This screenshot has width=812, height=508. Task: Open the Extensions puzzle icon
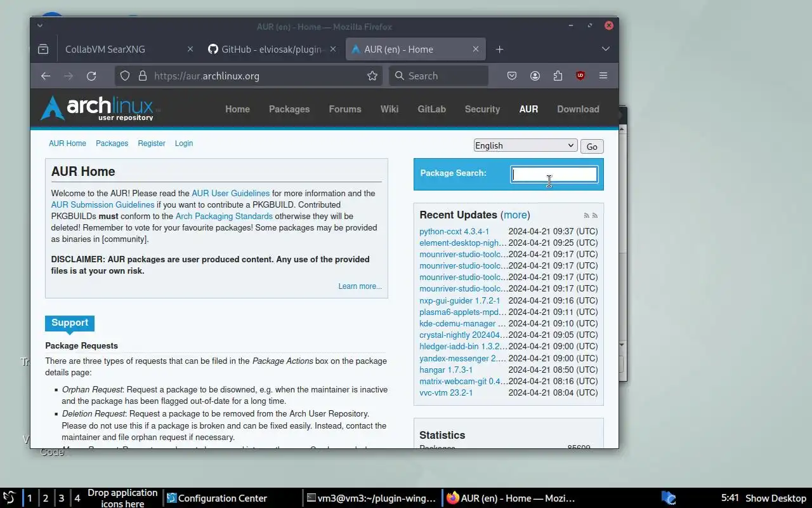pyautogui.click(x=558, y=76)
